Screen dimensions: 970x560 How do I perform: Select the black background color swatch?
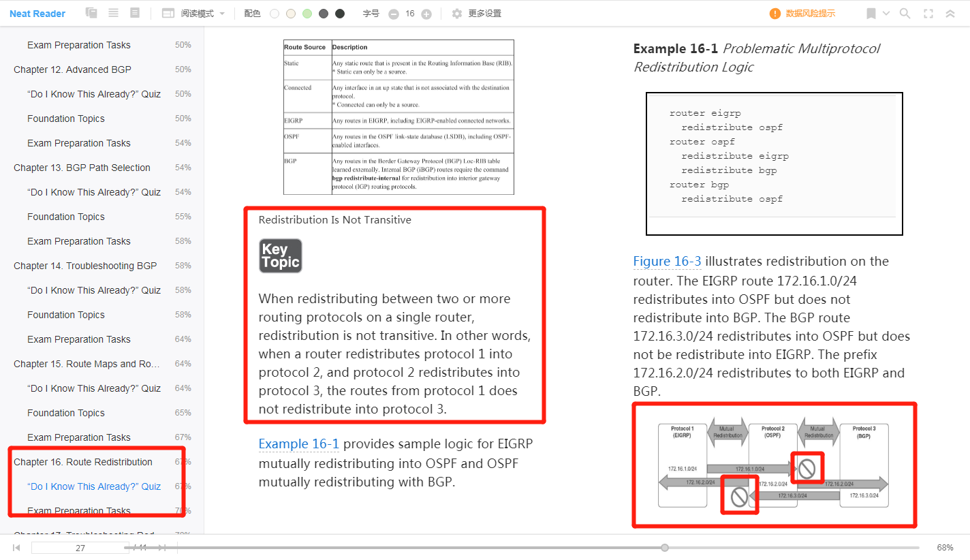[x=340, y=14]
